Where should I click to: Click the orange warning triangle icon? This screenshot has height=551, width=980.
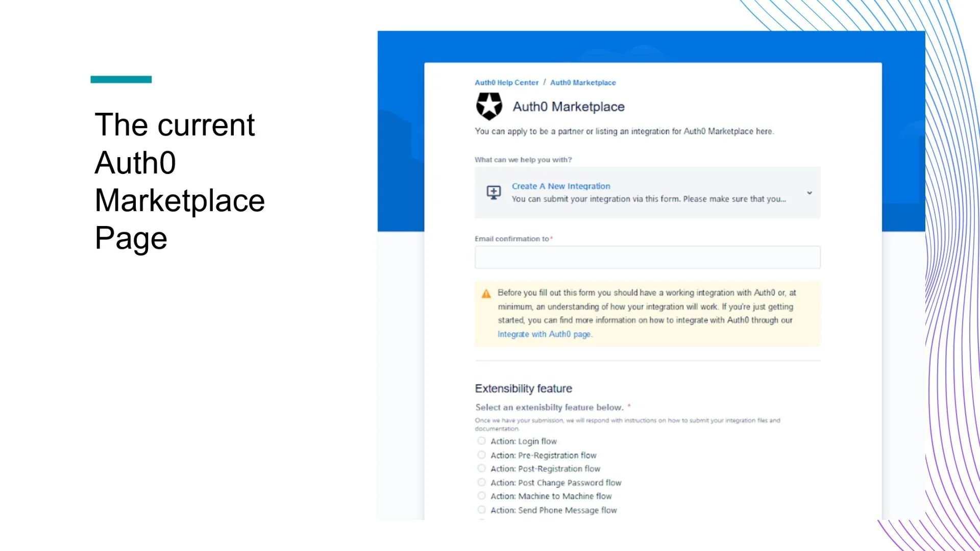[x=486, y=293]
